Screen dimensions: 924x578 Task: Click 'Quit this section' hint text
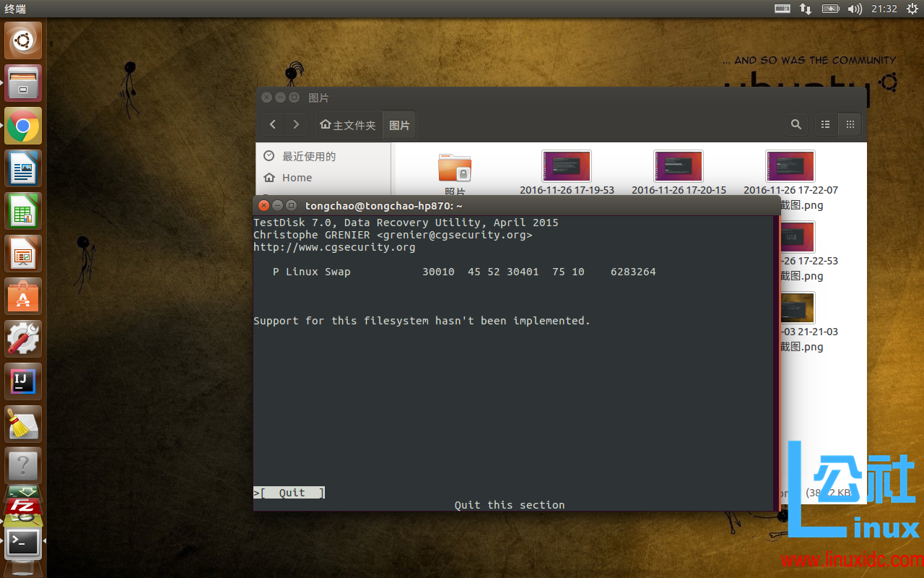[510, 505]
